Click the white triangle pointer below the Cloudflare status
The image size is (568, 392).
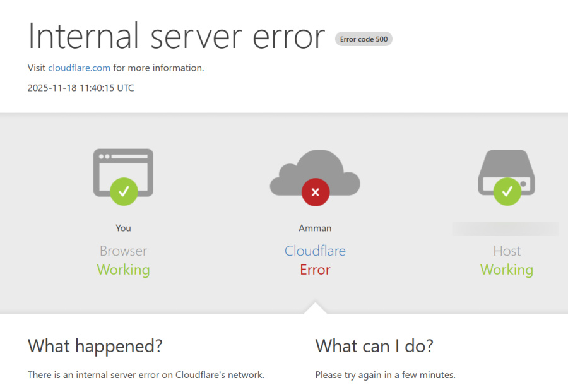tap(315, 308)
